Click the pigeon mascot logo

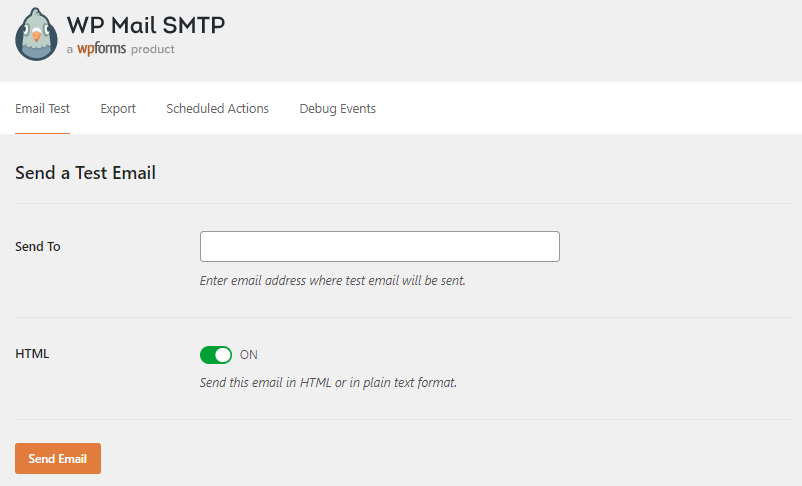pos(37,34)
